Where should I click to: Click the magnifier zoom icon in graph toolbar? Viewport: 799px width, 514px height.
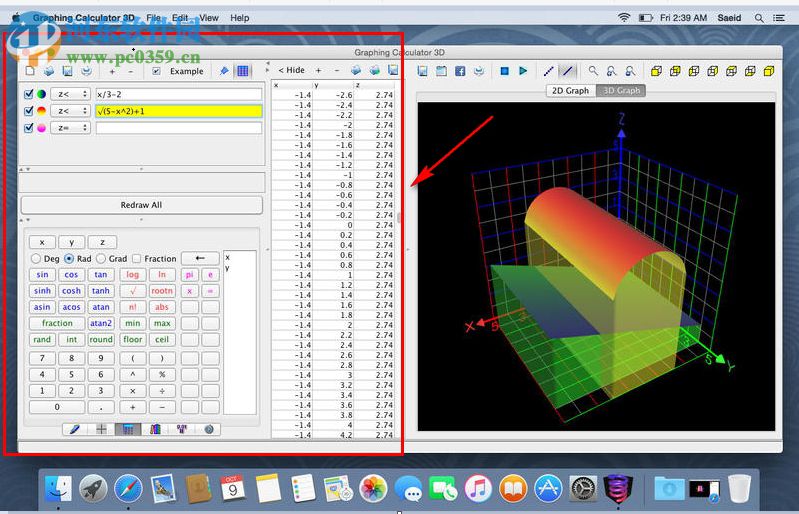pyautogui.click(x=593, y=71)
